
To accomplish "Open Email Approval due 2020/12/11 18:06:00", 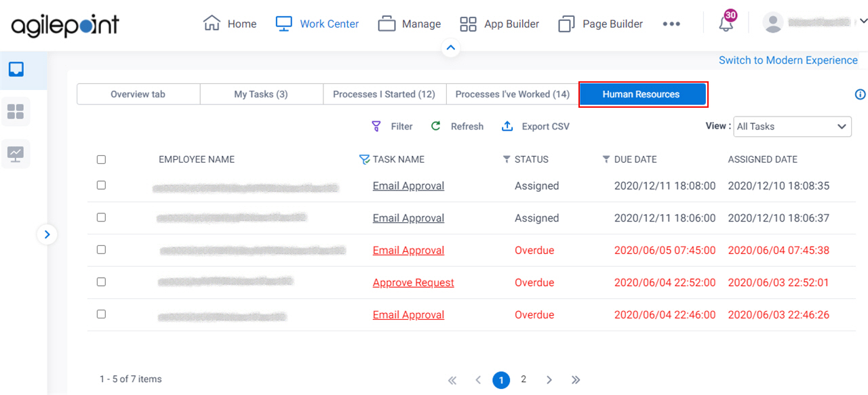I will (x=408, y=218).
